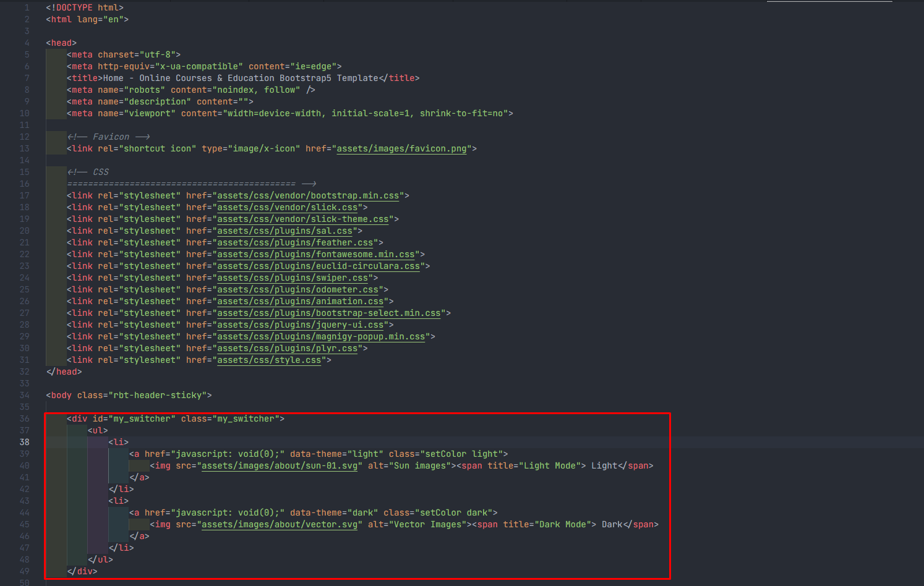Place cursor in the title tag text
Viewport: 924px width, 586px height.
coord(241,79)
